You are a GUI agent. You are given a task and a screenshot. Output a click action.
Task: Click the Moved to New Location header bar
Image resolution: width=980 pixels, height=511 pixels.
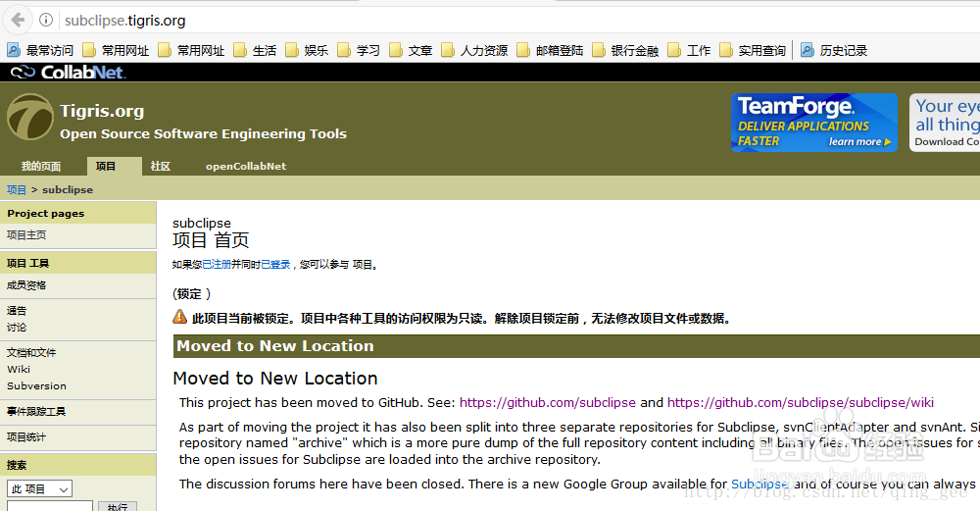576,346
